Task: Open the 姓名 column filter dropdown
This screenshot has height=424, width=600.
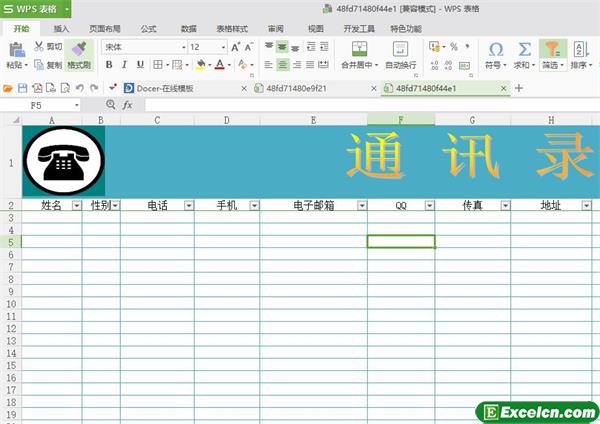Action: [x=77, y=206]
